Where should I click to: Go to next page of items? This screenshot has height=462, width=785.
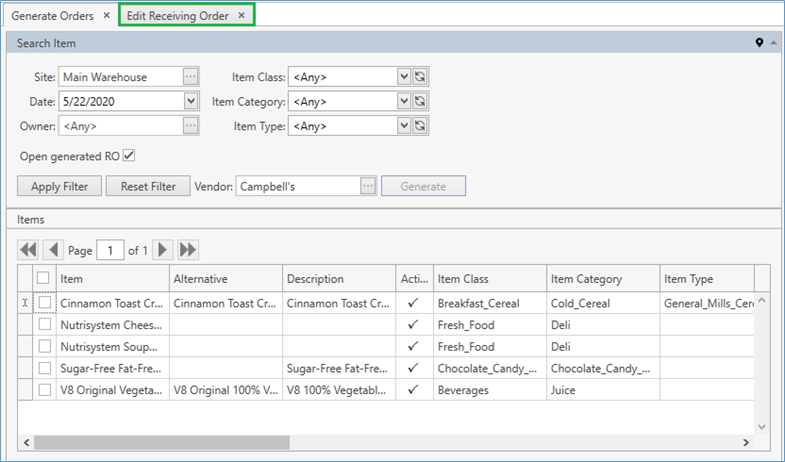[163, 250]
